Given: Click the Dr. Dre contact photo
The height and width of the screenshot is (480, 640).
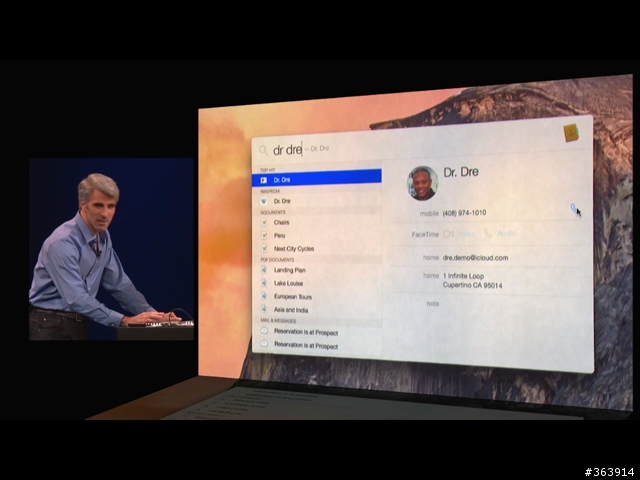Looking at the screenshot, I should click(422, 183).
